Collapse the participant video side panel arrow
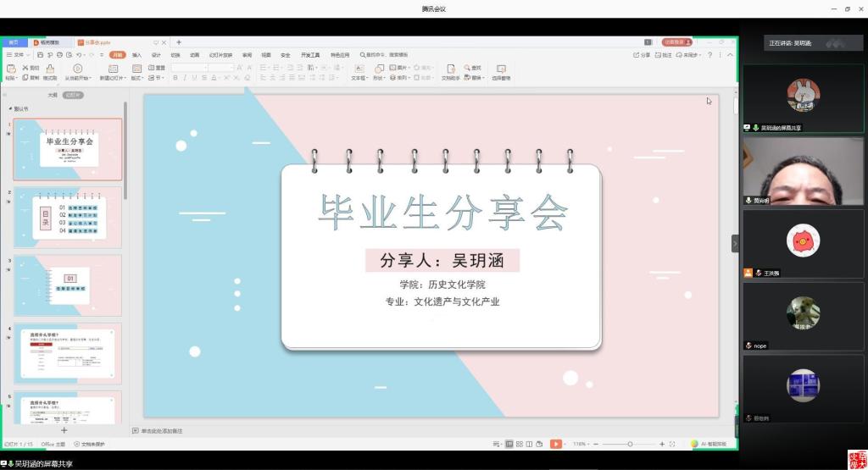The width and height of the screenshot is (868, 470). (735, 244)
